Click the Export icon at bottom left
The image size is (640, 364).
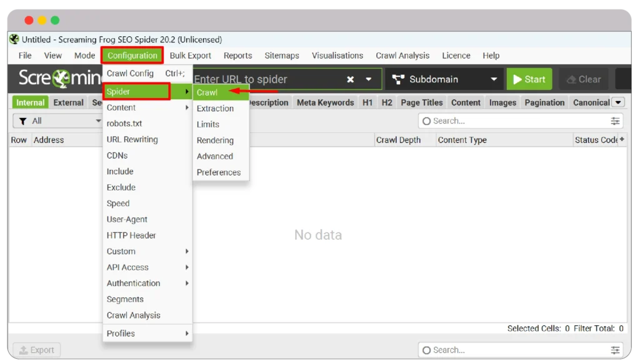[23, 350]
